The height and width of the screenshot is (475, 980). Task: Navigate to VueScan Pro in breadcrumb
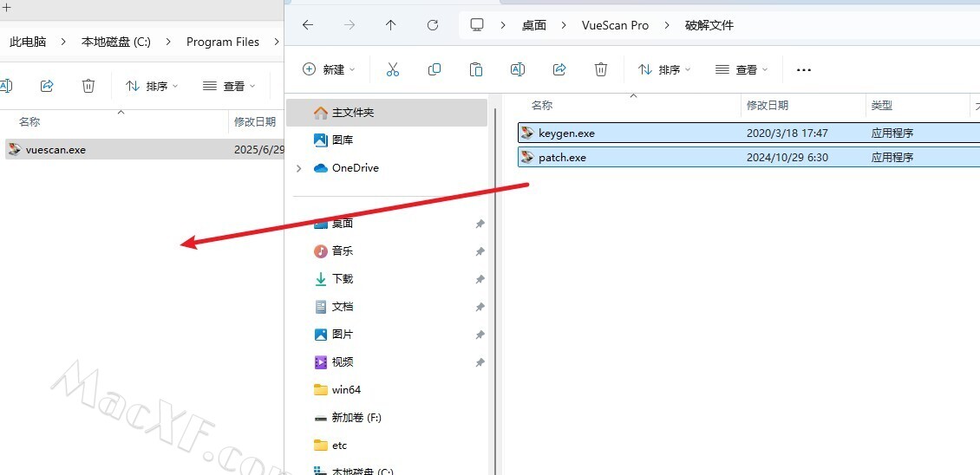click(616, 26)
